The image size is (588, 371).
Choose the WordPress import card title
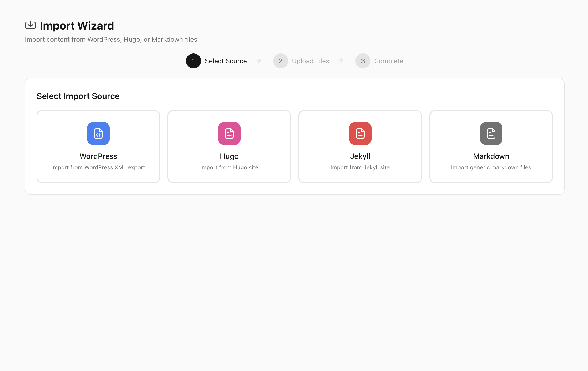coord(98,156)
